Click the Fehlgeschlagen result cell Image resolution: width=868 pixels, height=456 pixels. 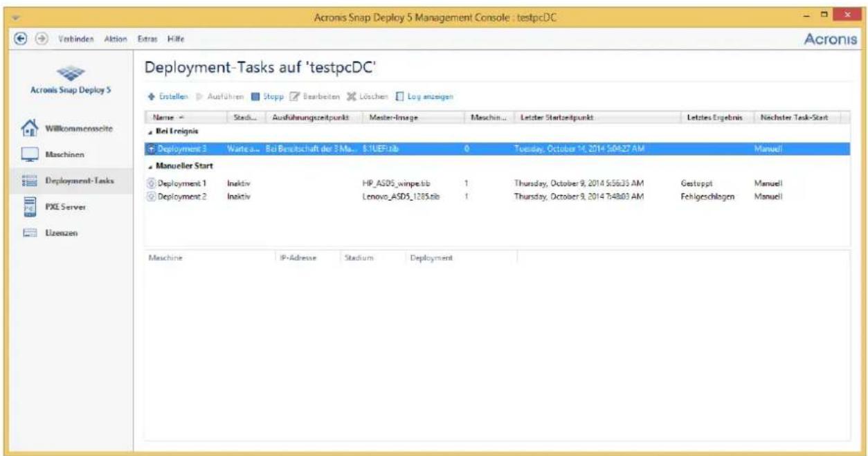(x=706, y=196)
